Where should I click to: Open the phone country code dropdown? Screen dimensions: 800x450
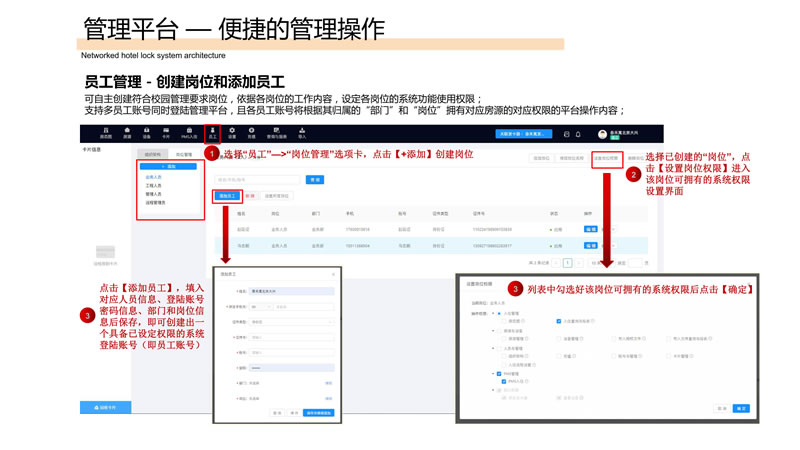[x=260, y=307]
